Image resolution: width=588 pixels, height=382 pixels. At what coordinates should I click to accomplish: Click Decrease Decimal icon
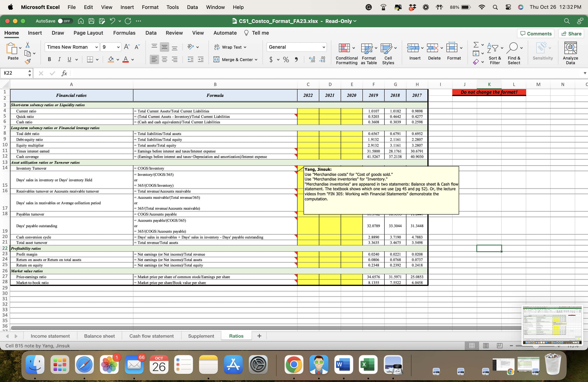coord(322,59)
